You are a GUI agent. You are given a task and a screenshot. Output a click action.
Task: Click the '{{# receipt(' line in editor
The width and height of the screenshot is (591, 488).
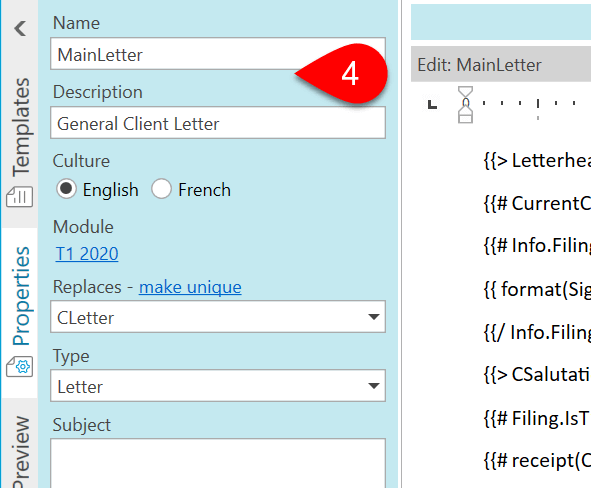click(x=537, y=460)
